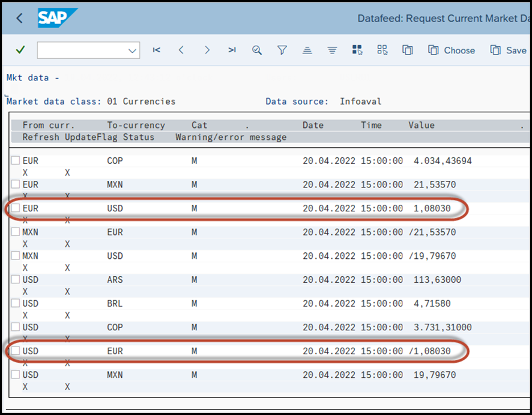The width and height of the screenshot is (532, 415).
Task: Click the green Continue checkmark icon
Action: click(x=19, y=50)
